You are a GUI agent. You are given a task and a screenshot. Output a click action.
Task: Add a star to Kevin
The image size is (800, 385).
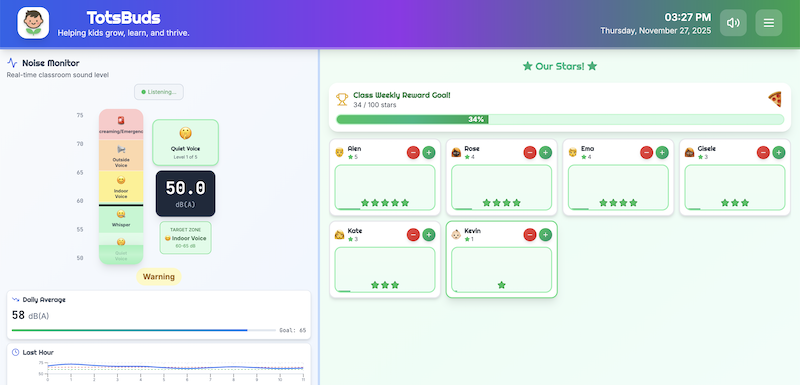(545, 235)
